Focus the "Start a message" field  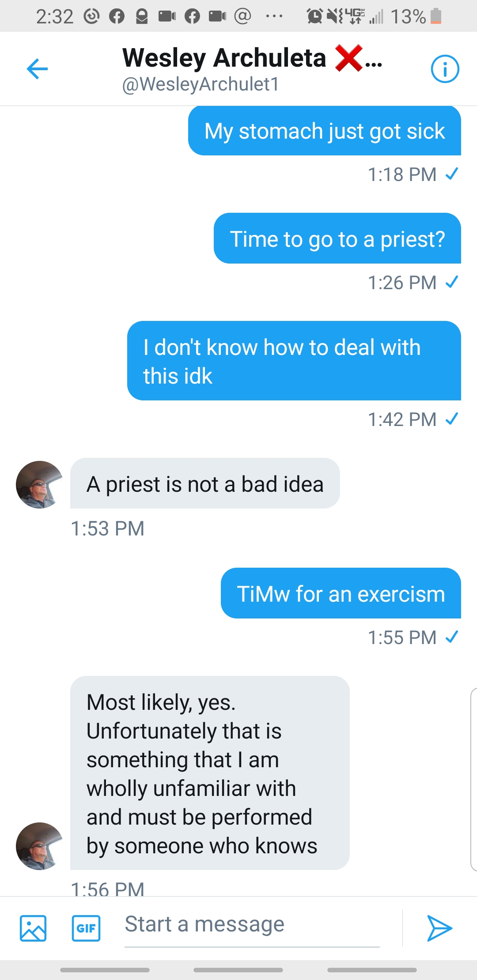pyautogui.click(x=252, y=925)
